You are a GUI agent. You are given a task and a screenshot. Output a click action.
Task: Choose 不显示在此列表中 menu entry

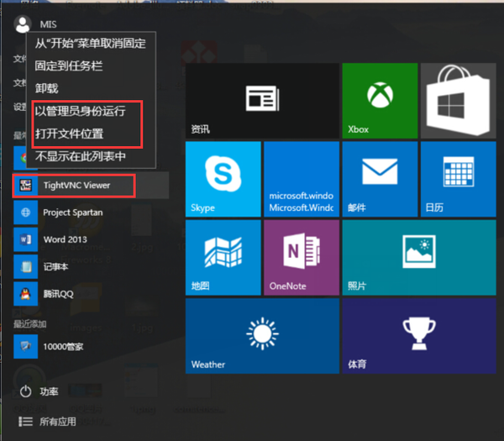click(x=91, y=156)
